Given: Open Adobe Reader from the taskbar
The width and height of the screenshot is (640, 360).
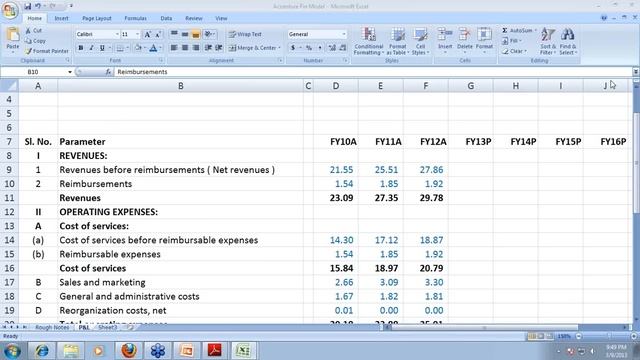Looking at the screenshot, I should point(215,351).
